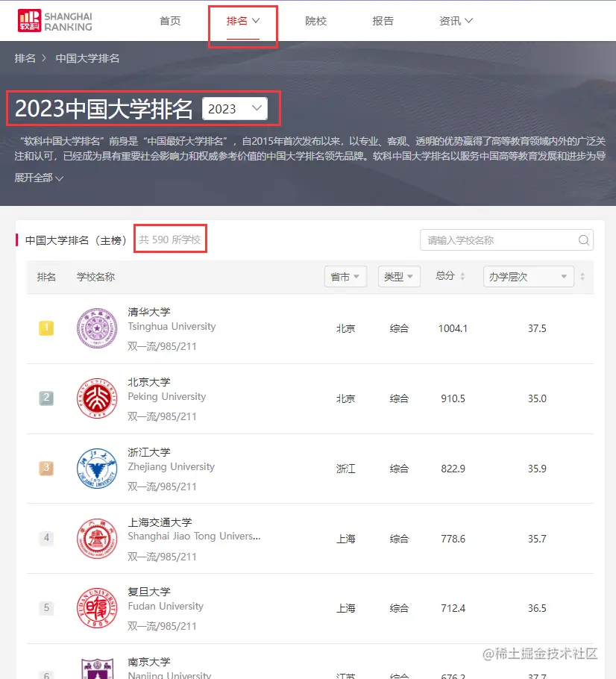Open the 省市 province filter dropdown

coord(345,276)
